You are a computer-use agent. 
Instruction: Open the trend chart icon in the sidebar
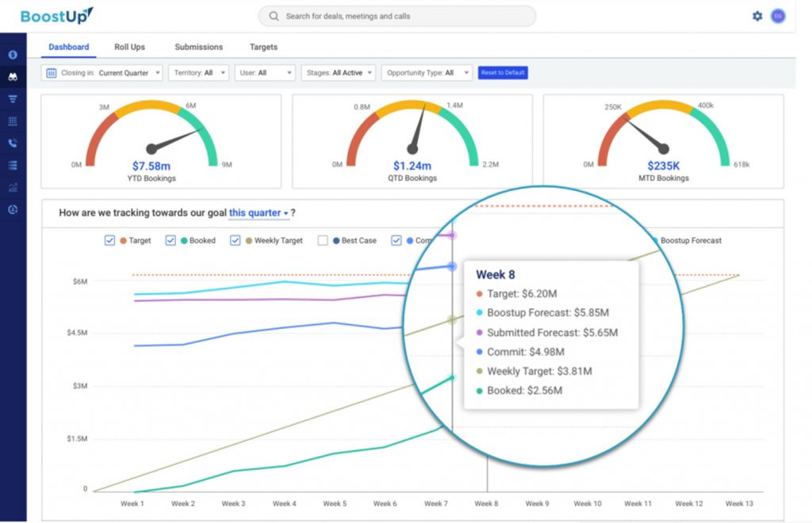13,187
